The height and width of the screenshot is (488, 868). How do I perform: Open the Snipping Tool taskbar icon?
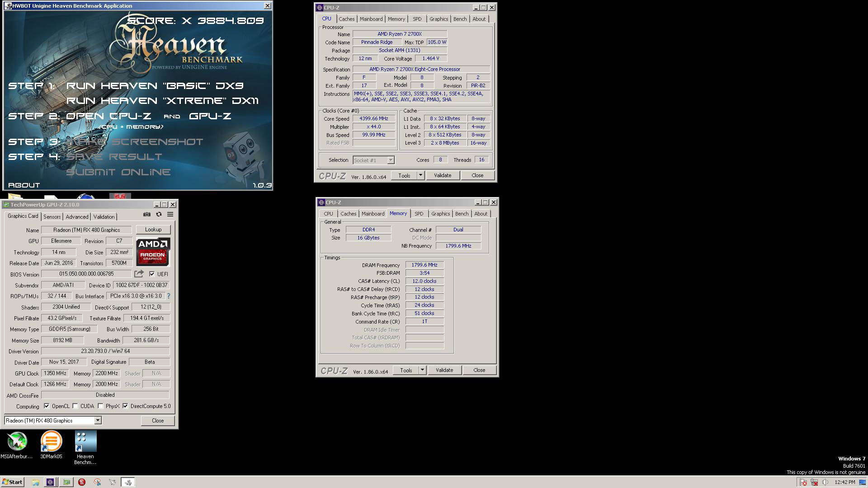(x=97, y=482)
